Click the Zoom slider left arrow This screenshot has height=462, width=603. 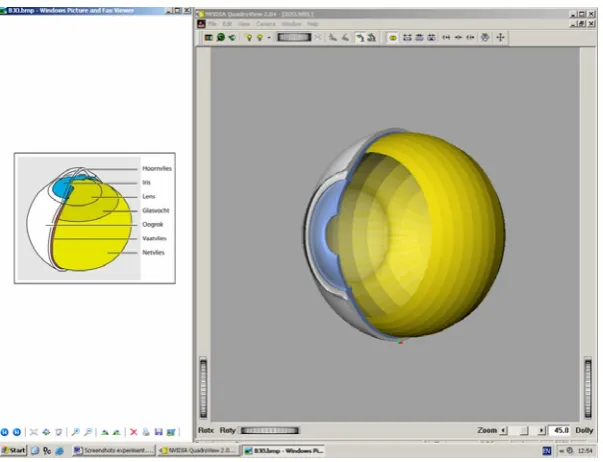(504, 430)
